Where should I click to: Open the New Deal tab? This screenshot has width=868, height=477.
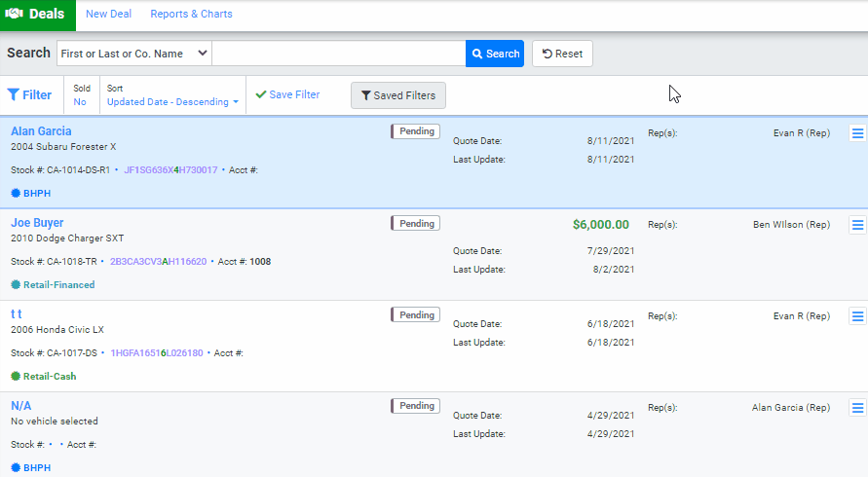109,15
